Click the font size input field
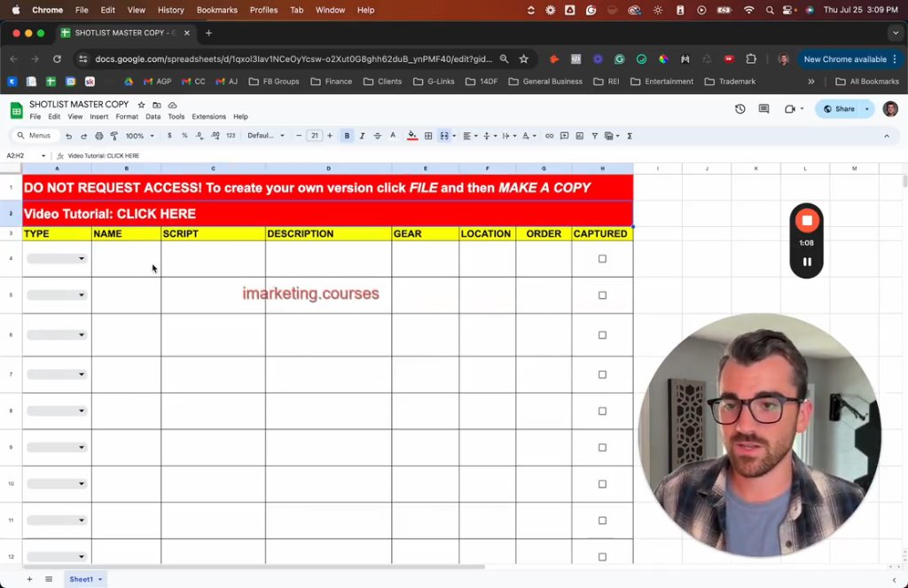Screen dimensions: 908x588 [x=315, y=136]
